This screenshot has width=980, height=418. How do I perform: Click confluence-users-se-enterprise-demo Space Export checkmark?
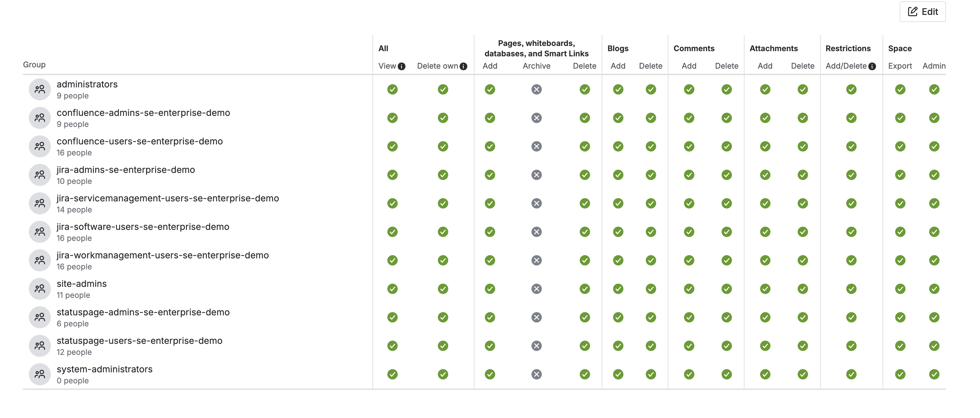point(900,146)
